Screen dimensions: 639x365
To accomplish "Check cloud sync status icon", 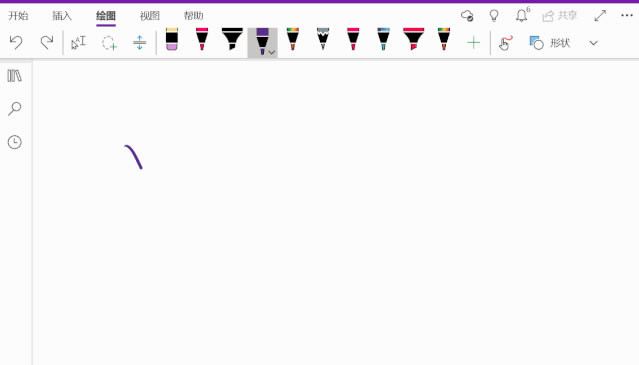I will point(467,16).
